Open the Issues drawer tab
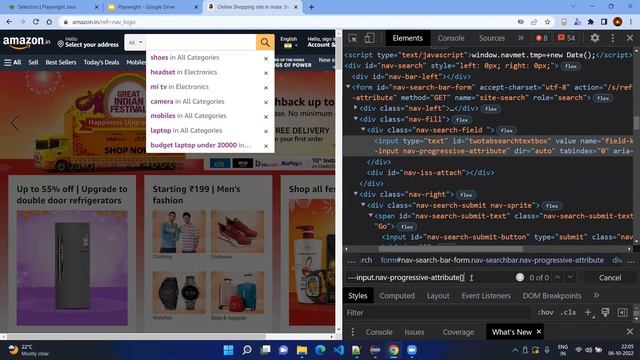Screen dimensions: 640x360 [414, 332]
